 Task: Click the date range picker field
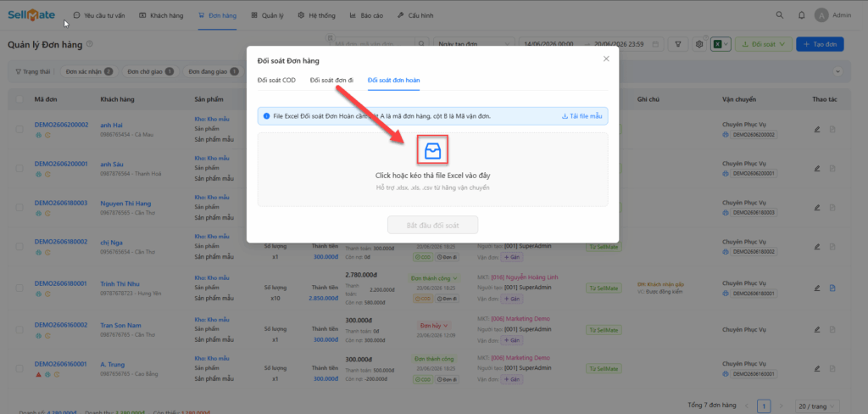tap(591, 44)
